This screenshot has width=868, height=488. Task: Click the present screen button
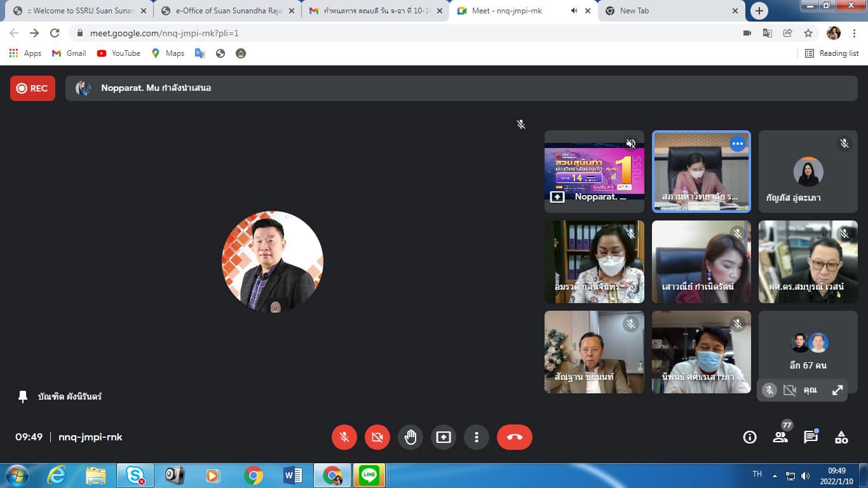pyautogui.click(x=444, y=437)
